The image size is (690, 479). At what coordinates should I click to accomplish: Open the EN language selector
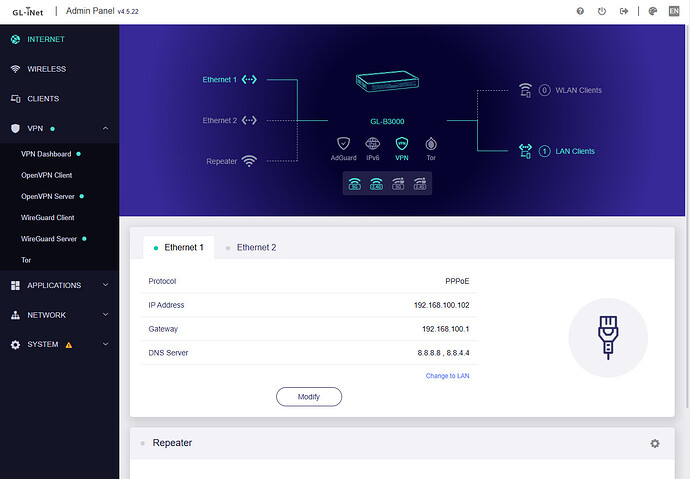pyautogui.click(x=673, y=11)
